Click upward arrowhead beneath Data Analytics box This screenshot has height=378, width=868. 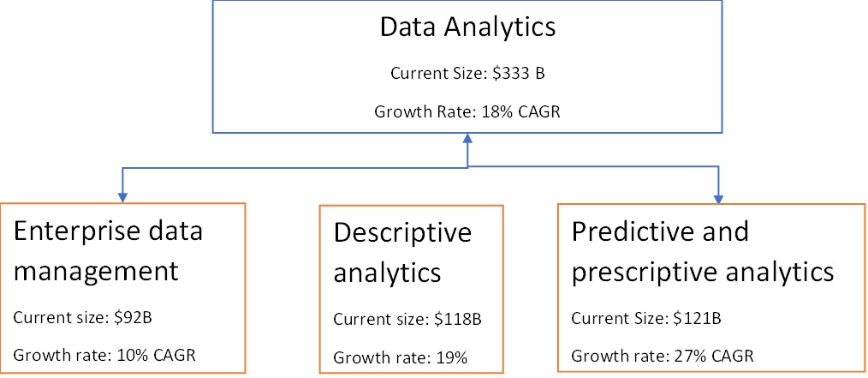click(468, 139)
